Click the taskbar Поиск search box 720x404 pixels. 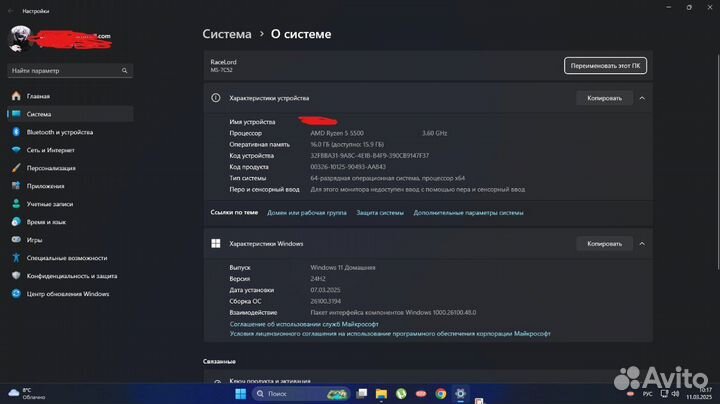tap(300, 394)
